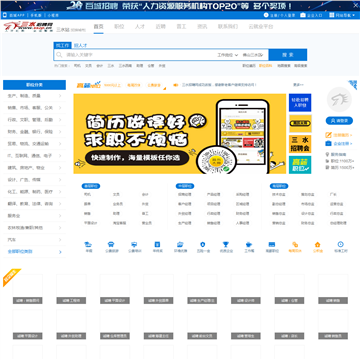Go to 首页 in main navigation

coord(98,27)
